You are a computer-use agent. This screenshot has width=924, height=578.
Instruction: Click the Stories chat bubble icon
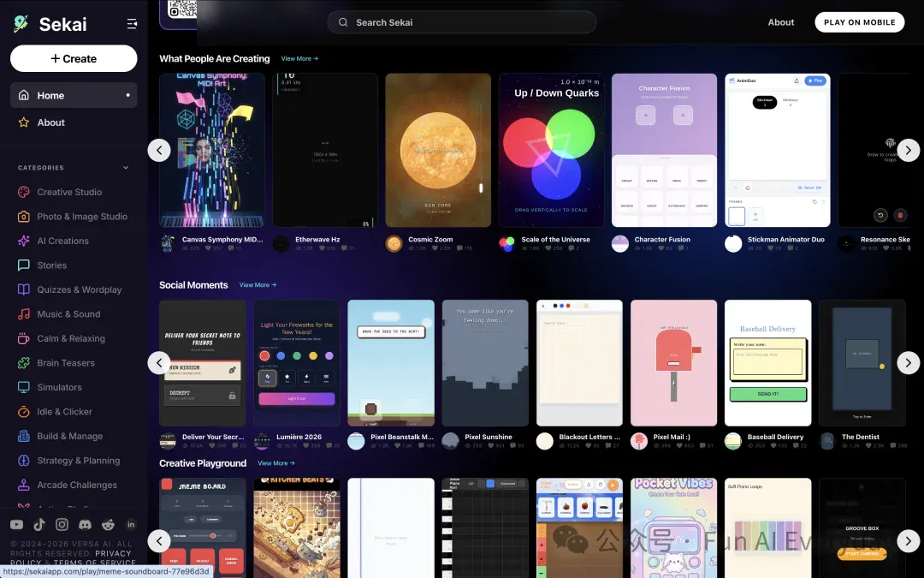coord(24,265)
